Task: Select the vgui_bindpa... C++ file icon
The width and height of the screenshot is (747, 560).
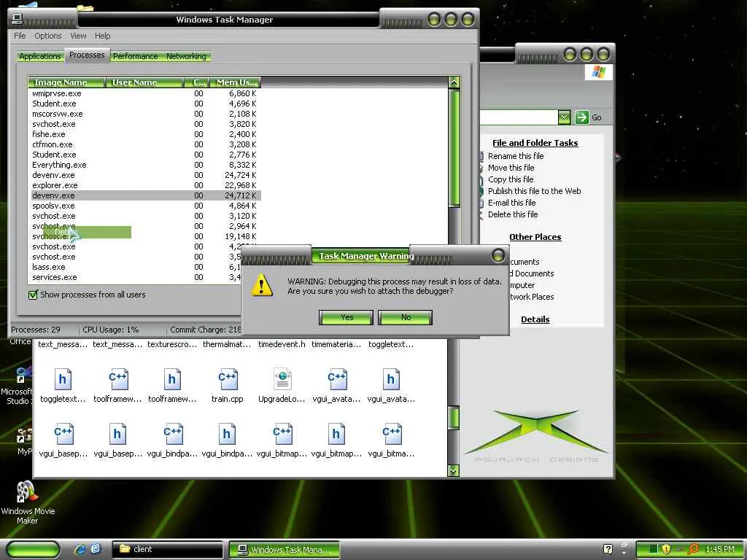Action: tap(172, 434)
